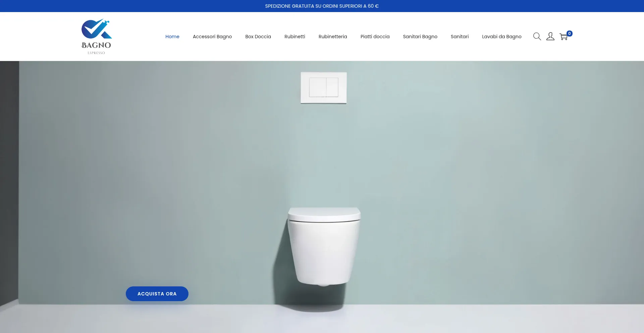
Task: Click the Bagno Espresso logo
Action: [96, 37]
